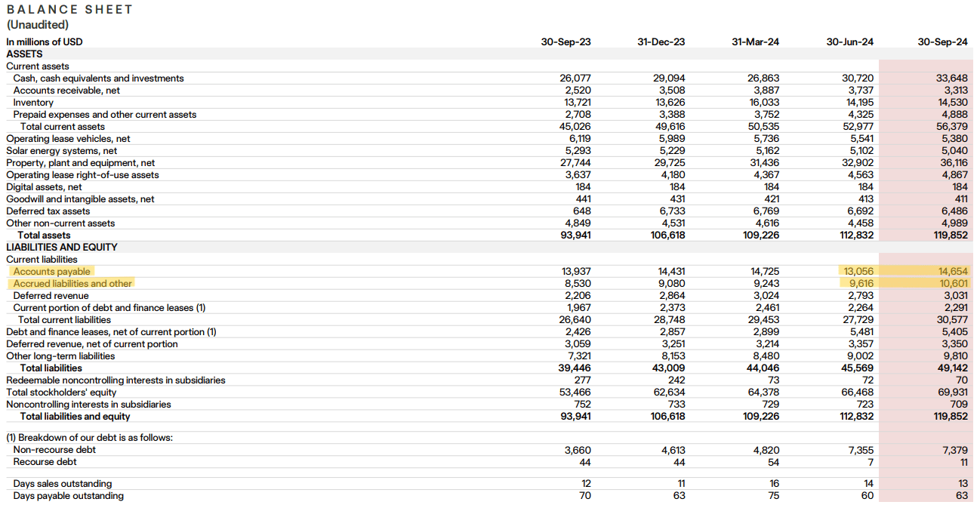Viewport: 980px width, 508px height.
Task: Click the LIABILITIES AND EQUITY section heading
Action: coord(62,248)
